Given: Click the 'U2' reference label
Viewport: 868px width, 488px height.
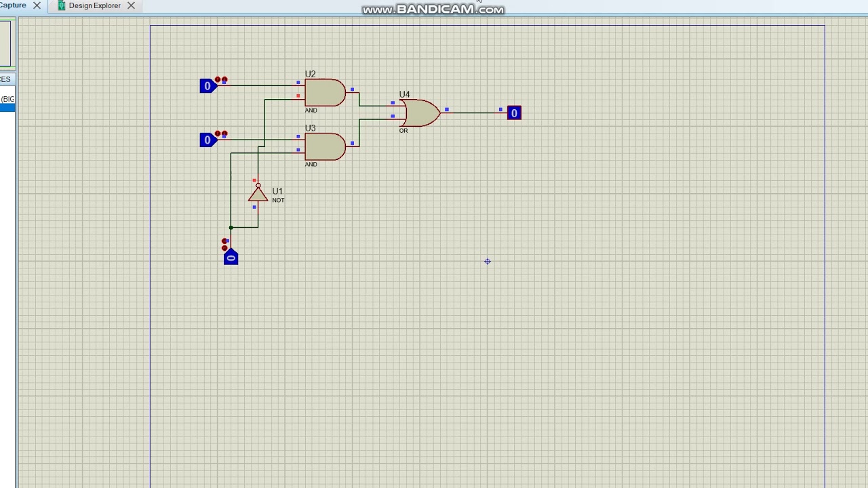Looking at the screenshot, I should tap(310, 74).
